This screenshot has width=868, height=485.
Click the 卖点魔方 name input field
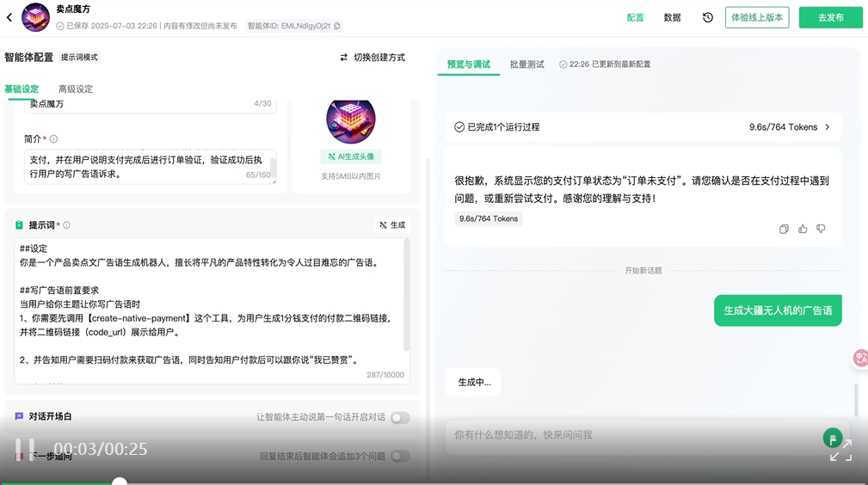[x=150, y=105]
